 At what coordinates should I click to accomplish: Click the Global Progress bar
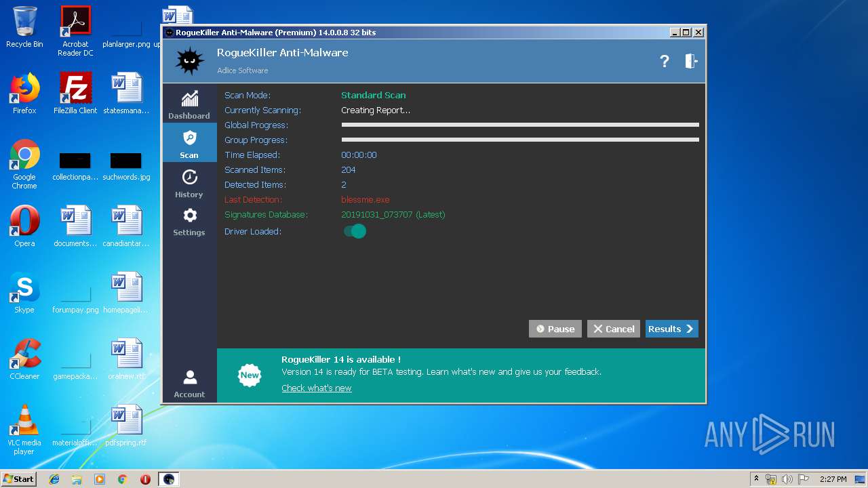(x=520, y=125)
